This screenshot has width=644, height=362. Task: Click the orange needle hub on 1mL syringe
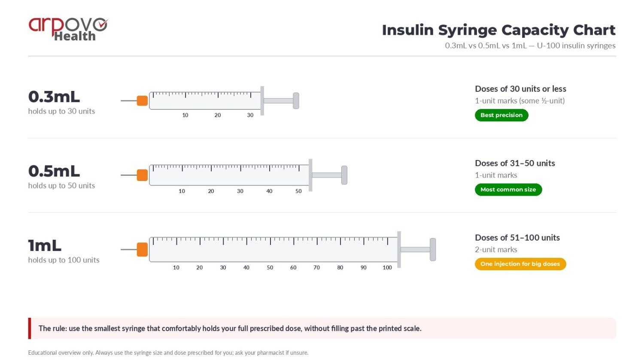tap(142, 250)
